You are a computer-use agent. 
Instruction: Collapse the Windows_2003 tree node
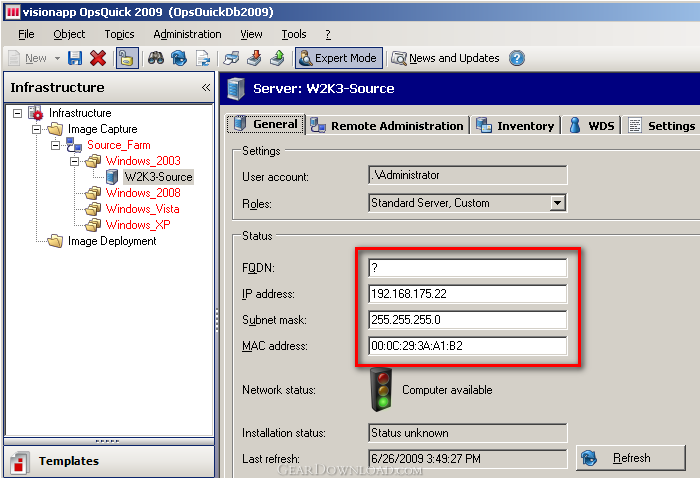[74, 161]
